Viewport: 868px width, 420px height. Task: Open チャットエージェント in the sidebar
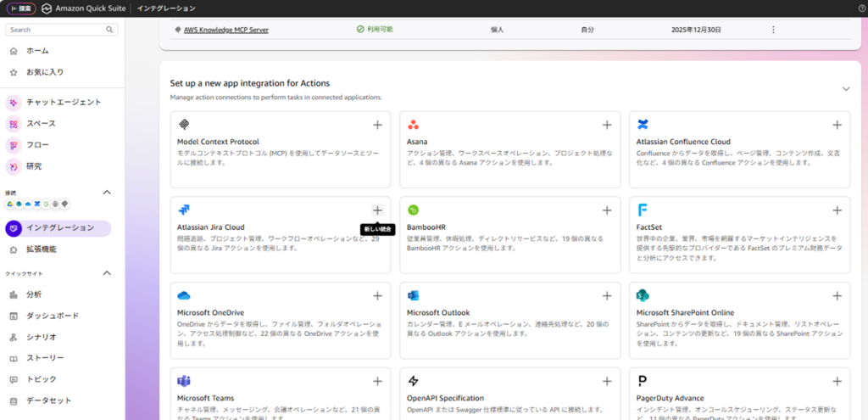coord(64,103)
